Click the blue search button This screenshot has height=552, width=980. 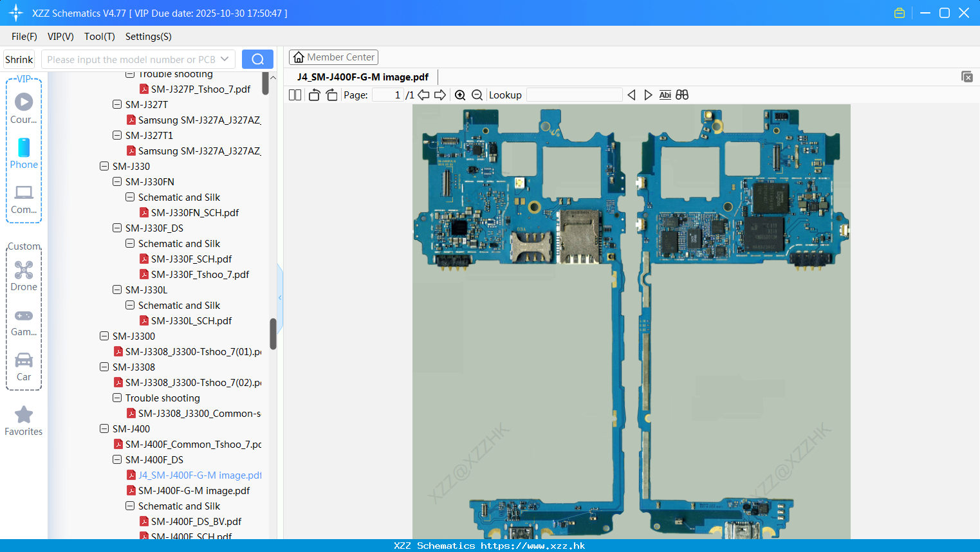coord(257,59)
